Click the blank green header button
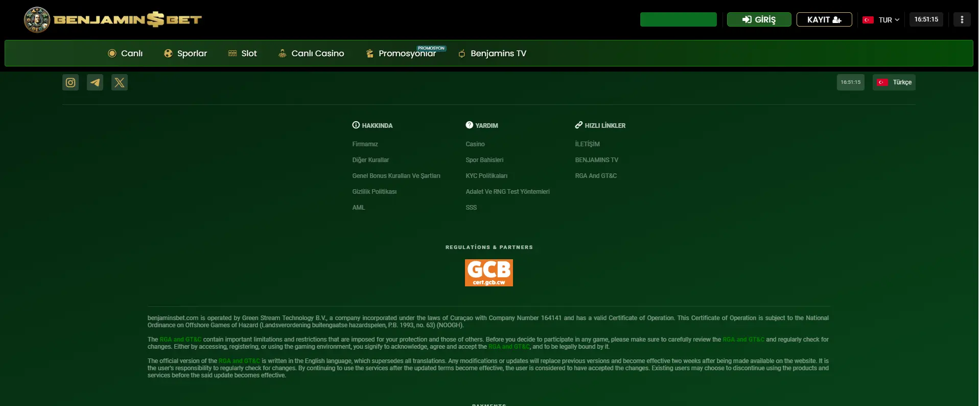Screen dimensions: 980x406 678,19
